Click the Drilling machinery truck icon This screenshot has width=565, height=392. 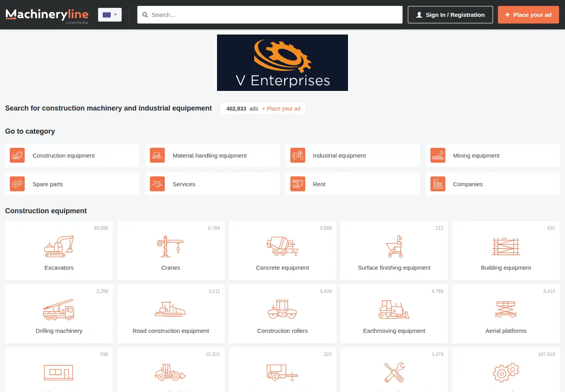click(59, 309)
